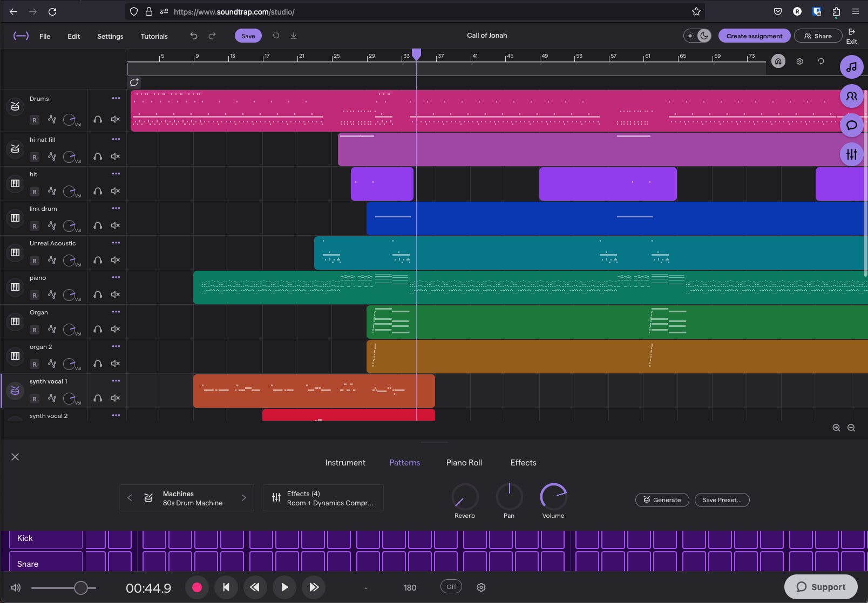Image resolution: width=868 pixels, height=603 pixels.
Task: Solo the hi-hat fill track with the headphones icon
Action: click(98, 156)
